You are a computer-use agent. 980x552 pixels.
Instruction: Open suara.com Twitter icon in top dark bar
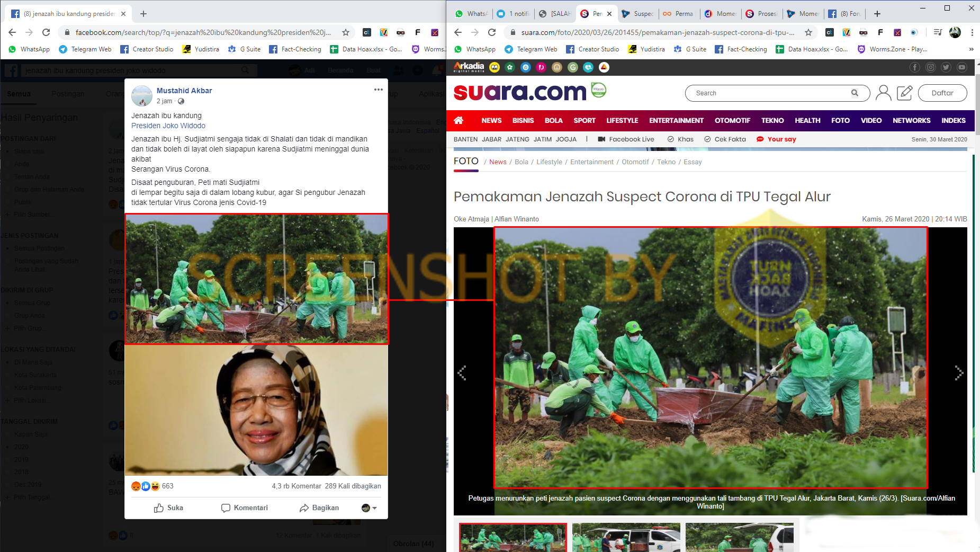946,67
